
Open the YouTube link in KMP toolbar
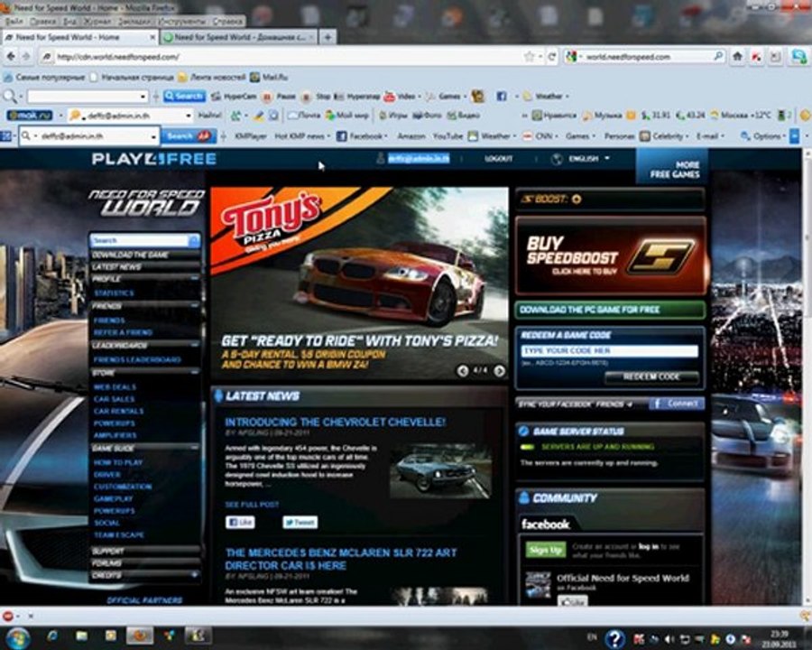(x=448, y=135)
